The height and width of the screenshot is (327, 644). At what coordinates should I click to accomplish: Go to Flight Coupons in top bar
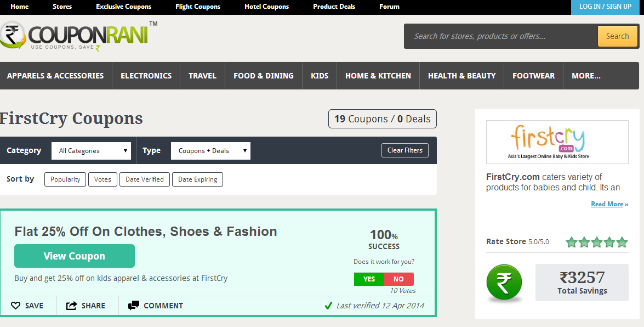coord(198,7)
